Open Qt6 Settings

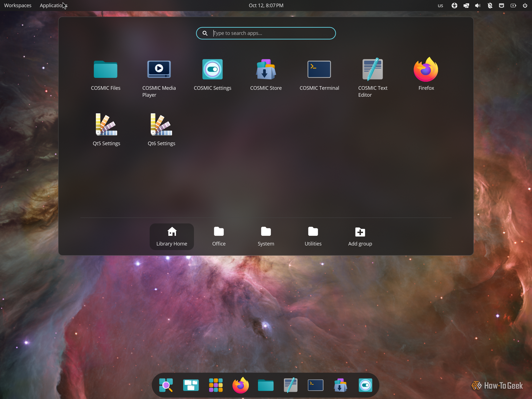(x=161, y=130)
